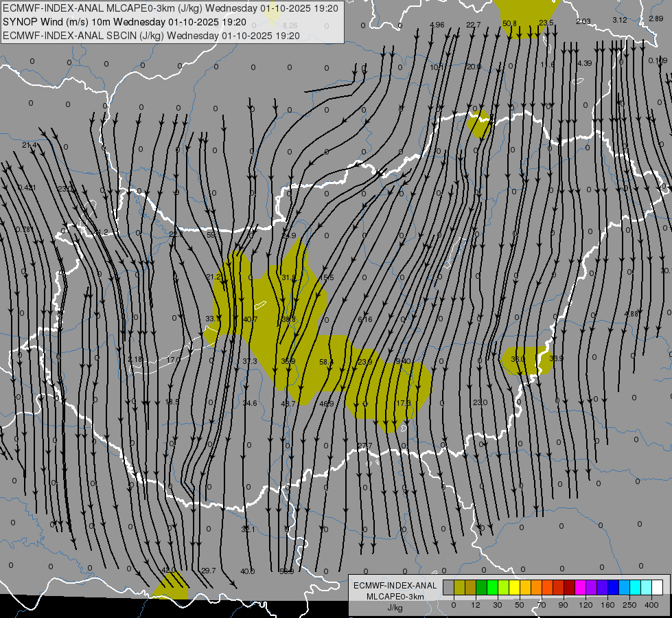672x618 pixels.
Task: Click the map value '24.9'
Action: point(289,236)
